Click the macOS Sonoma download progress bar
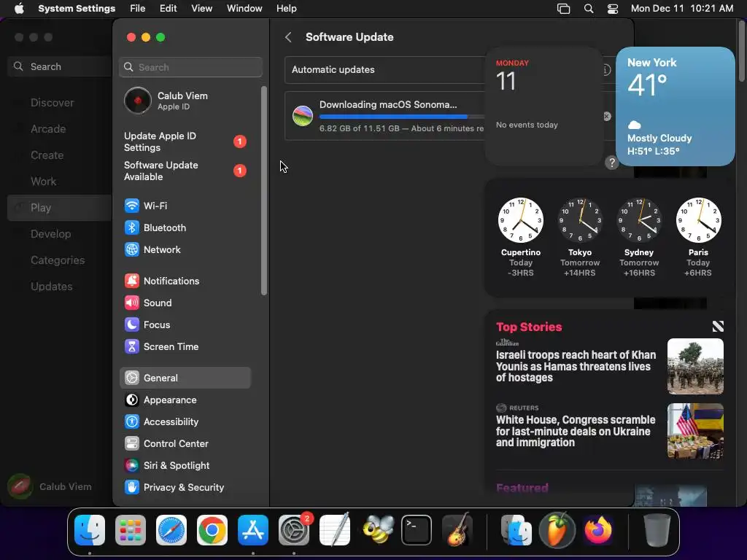747x560 pixels. point(402,117)
